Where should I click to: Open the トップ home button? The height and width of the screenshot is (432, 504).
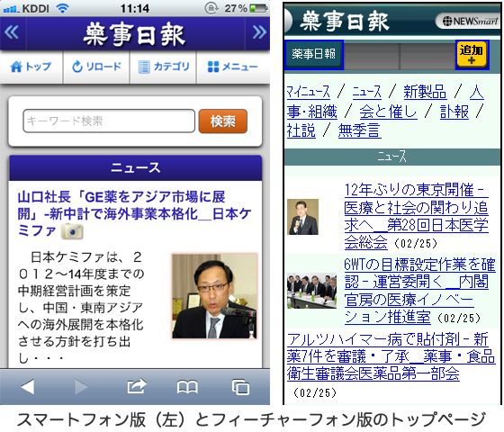pyautogui.click(x=31, y=67)
